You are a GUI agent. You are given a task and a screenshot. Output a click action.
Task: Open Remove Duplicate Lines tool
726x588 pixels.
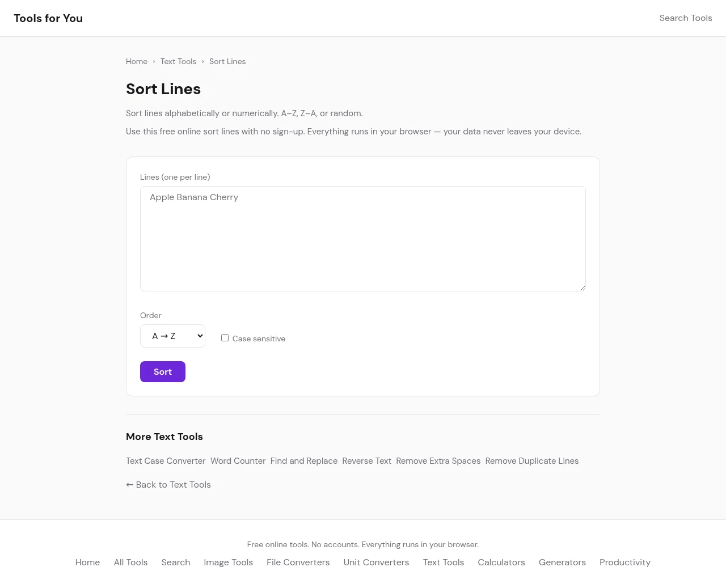point(531,461)
